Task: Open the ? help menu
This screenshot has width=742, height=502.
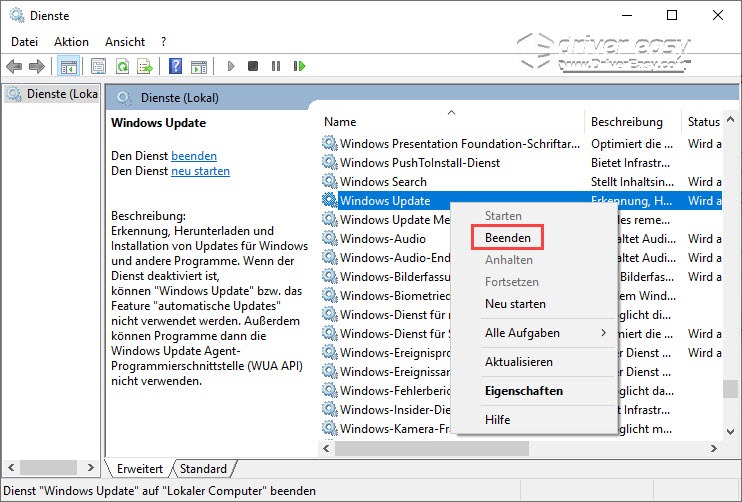Action: pyautogui.click(x=164, y=42)
